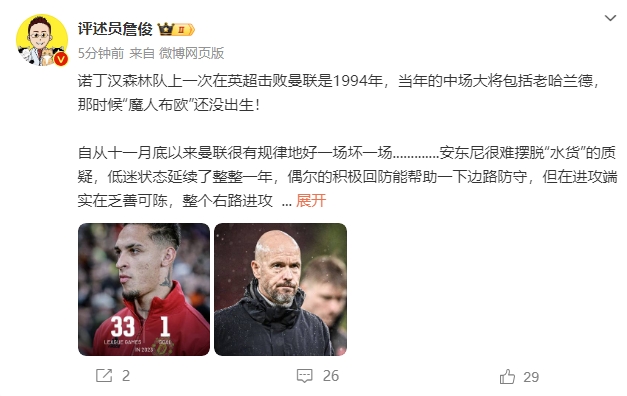Screen dimensions: 627x396
Task: Click the gold crown membership badge
Action: tap(165, 29)
